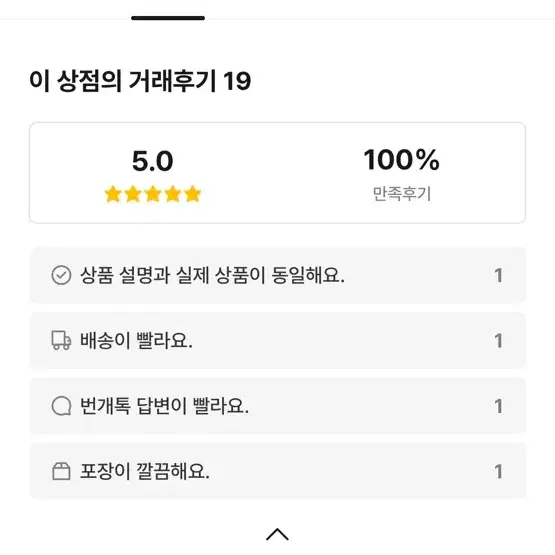The height and width of the screenshot is (555, 555).
Task: Click the five yellow stars rating
Action: point(153,194)
